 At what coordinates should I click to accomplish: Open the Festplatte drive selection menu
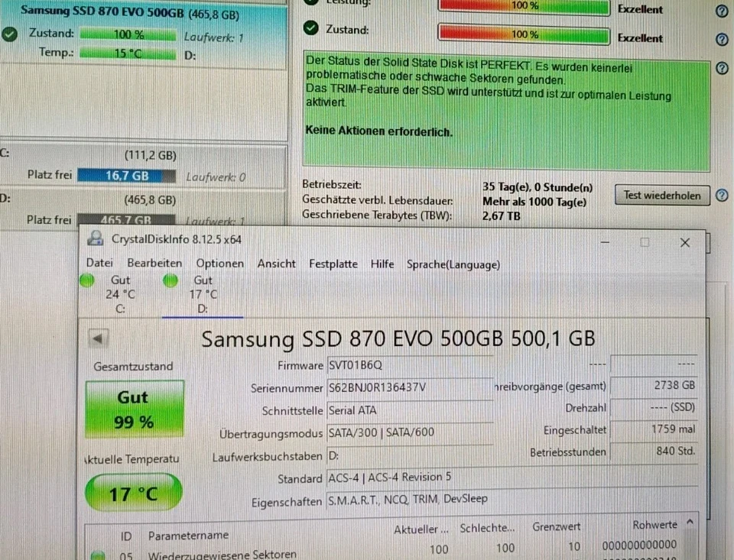(333, 264)
